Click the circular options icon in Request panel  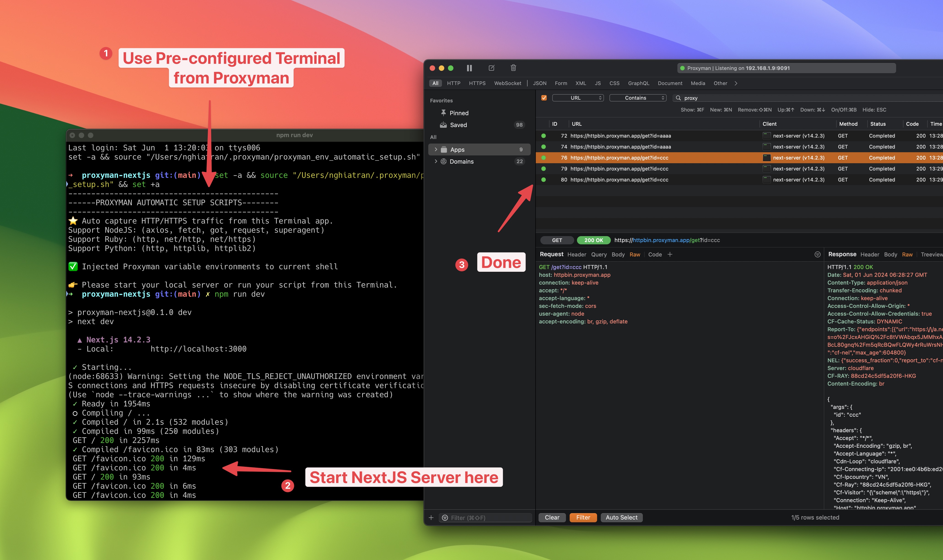point(818,254)
